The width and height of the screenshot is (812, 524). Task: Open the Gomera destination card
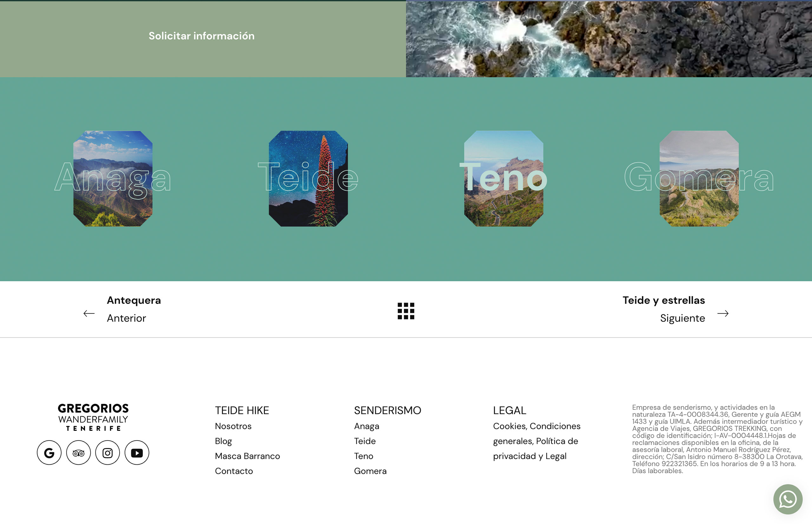(699, 179)
